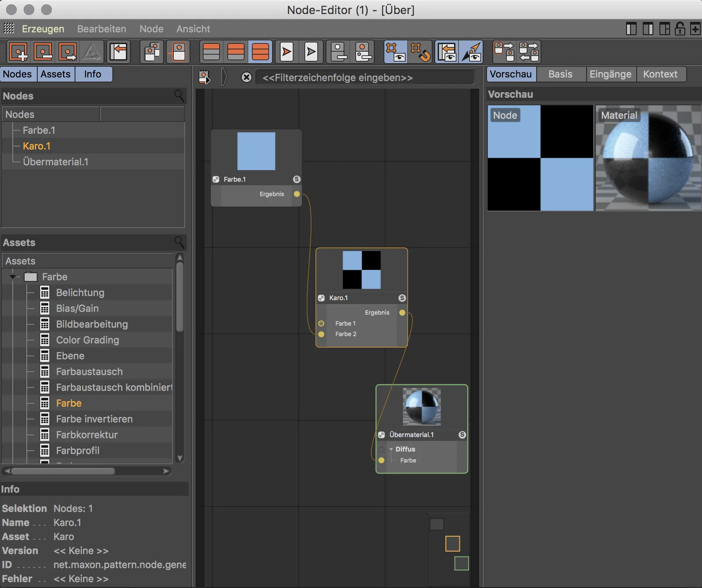Select the port display icon with one orange bar
702x588 pixels.
[x=211, y=52]
